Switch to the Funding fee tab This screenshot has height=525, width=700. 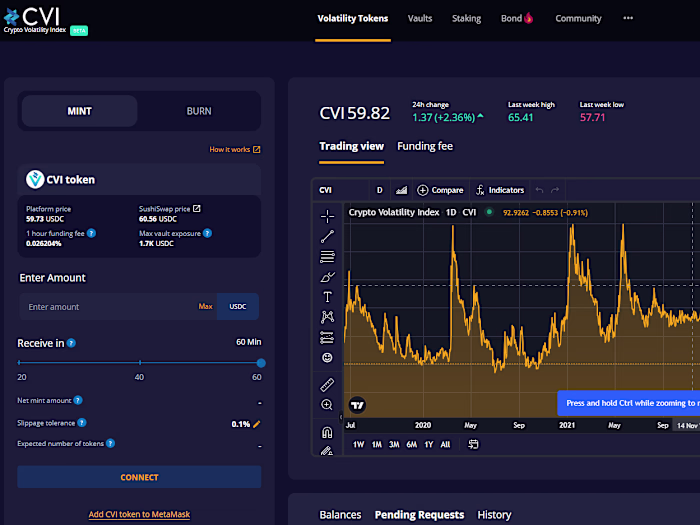click(x=425, y=146)
